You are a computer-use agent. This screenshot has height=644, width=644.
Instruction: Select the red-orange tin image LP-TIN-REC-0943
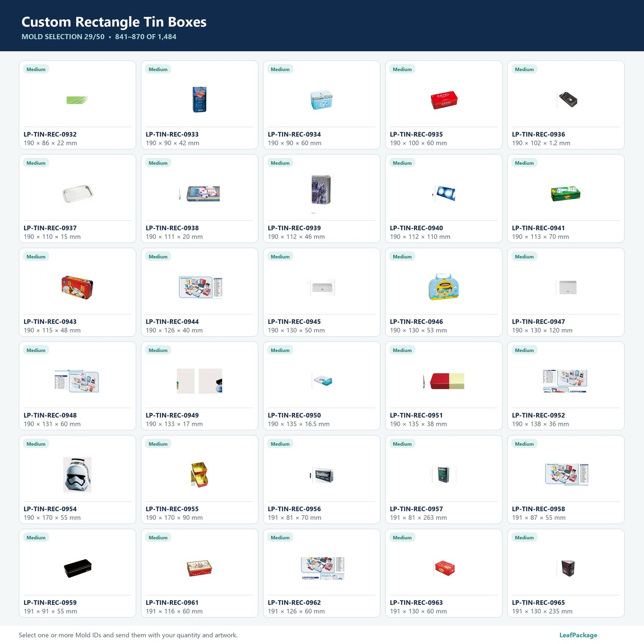[77, 287]
